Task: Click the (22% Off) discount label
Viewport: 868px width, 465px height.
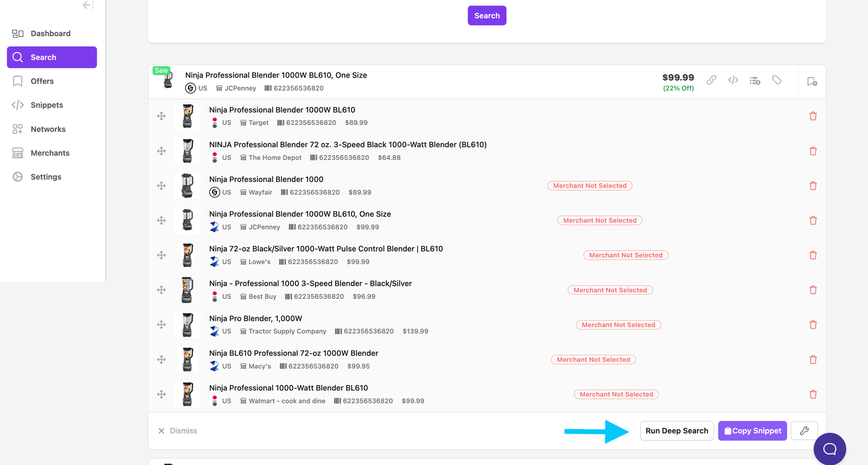Action: point(678,88)
